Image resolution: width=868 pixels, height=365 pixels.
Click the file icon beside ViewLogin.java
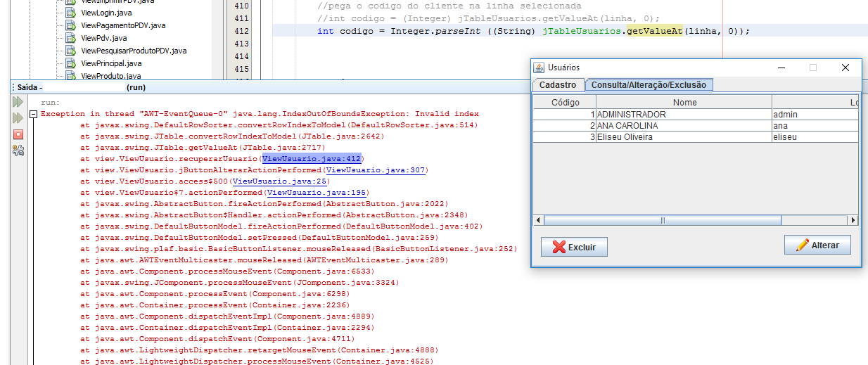pyautogui.click(x=70, y=13)
